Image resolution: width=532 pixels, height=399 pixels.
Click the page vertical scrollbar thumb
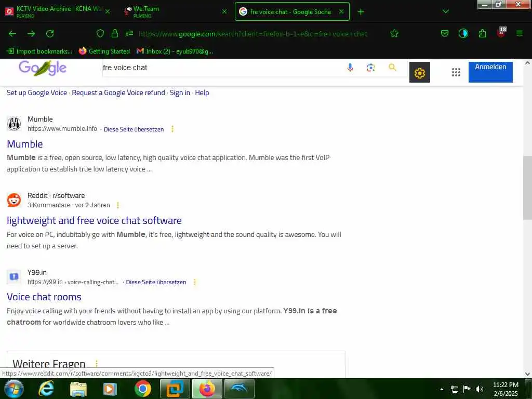[x=527, y=188]
